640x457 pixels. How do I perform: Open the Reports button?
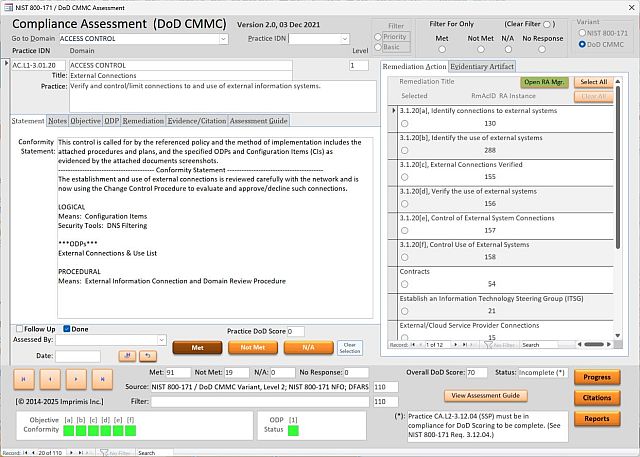pos(597,419)
